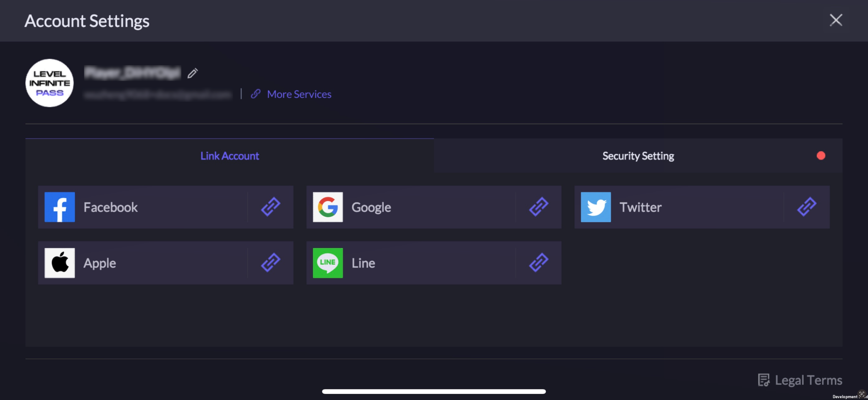Open the More Services link

pyautogui.click(x=299, y=94)
